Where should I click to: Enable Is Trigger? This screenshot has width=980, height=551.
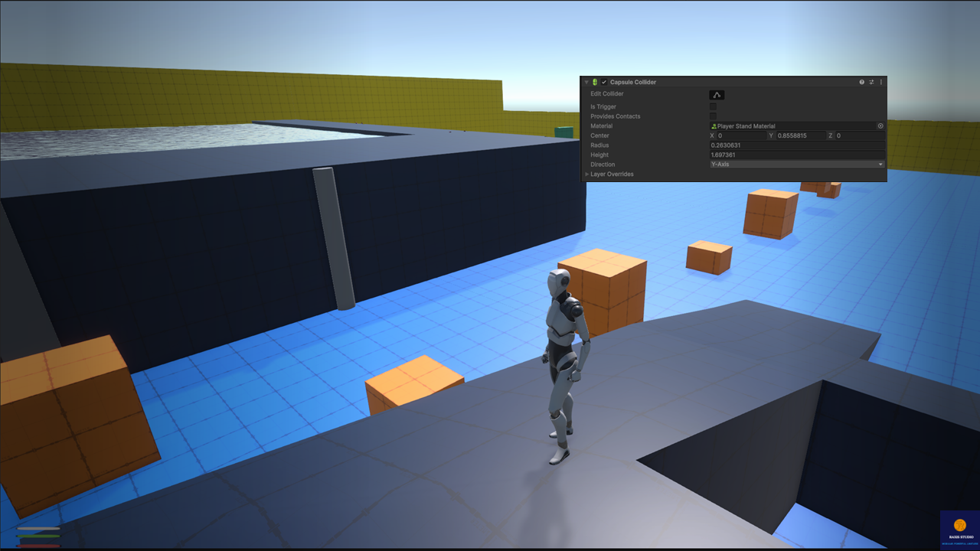tap(713, 106)
